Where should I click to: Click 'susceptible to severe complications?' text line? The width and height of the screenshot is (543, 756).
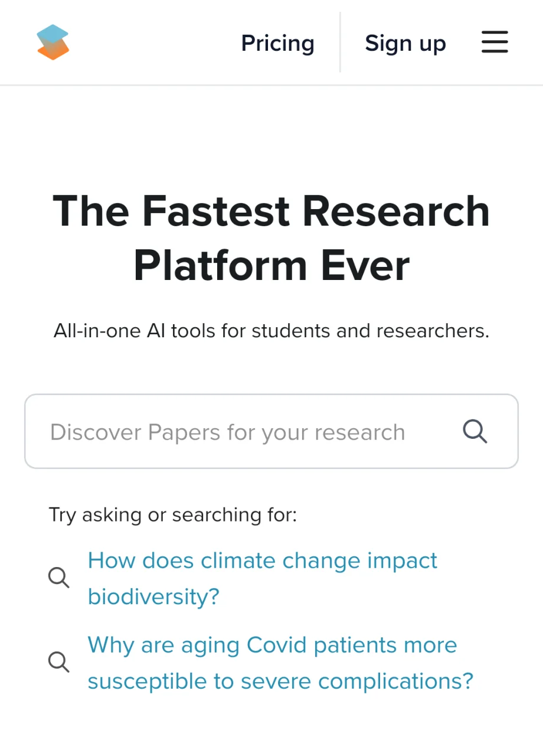[280, 681]
